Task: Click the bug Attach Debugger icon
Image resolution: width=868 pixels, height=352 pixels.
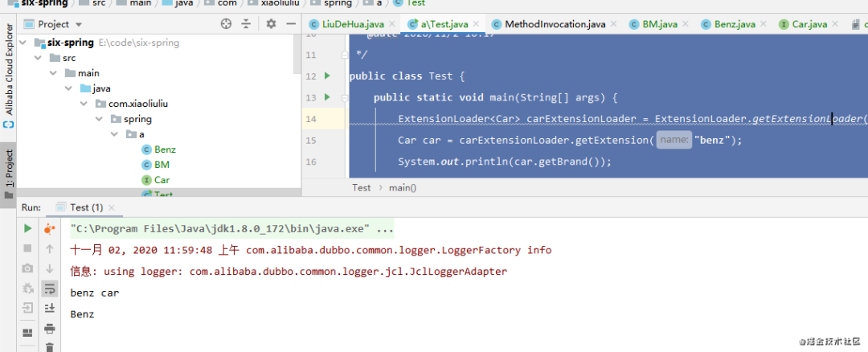Action: click(x=27, y=288)
